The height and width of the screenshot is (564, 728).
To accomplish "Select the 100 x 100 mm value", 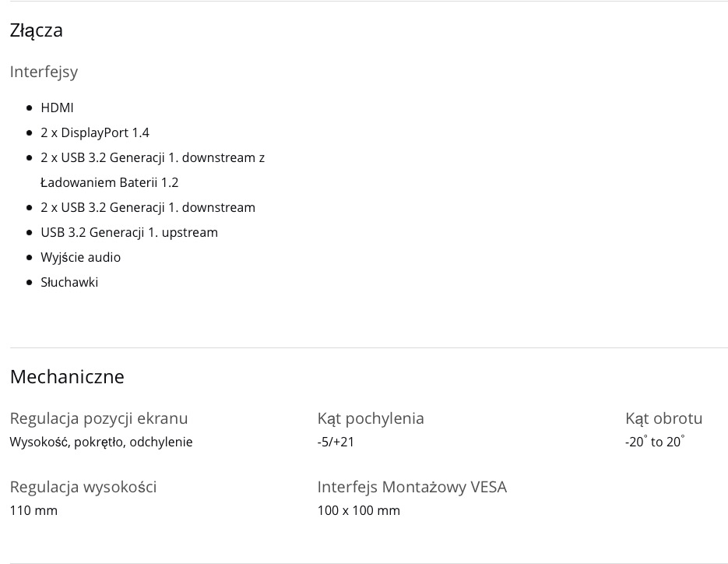I will (x=358, y=510).
